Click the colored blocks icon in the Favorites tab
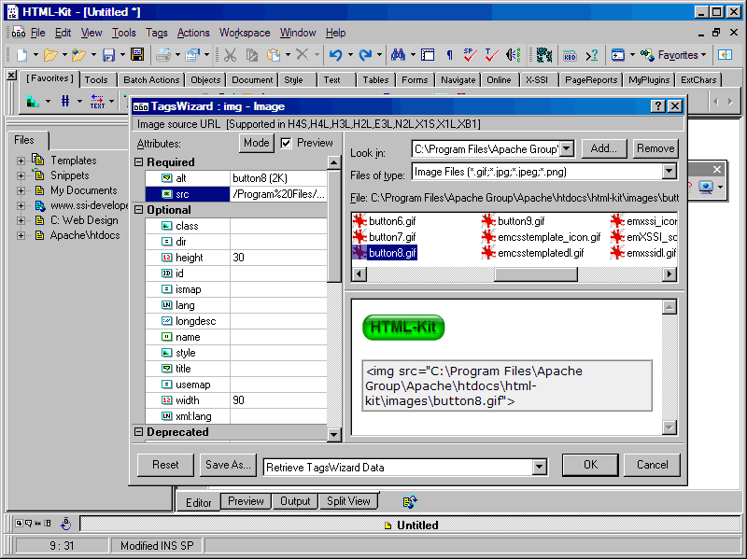The width and height of the screenshot is (747, 560). tap(33, 101)
